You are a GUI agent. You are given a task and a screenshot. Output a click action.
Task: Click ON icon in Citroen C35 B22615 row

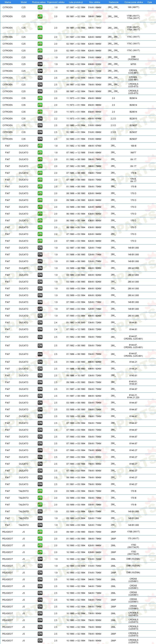coord(40,119)
